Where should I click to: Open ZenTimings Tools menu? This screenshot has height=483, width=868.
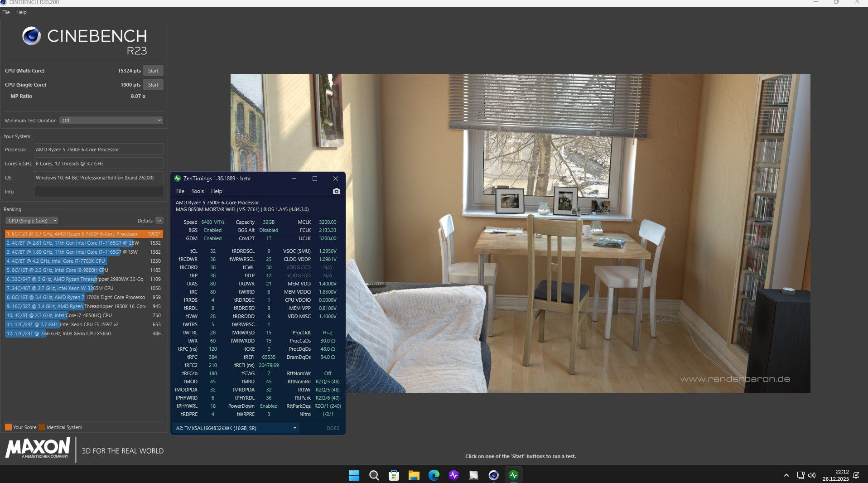pyautogui.click(x=198, y=191)
